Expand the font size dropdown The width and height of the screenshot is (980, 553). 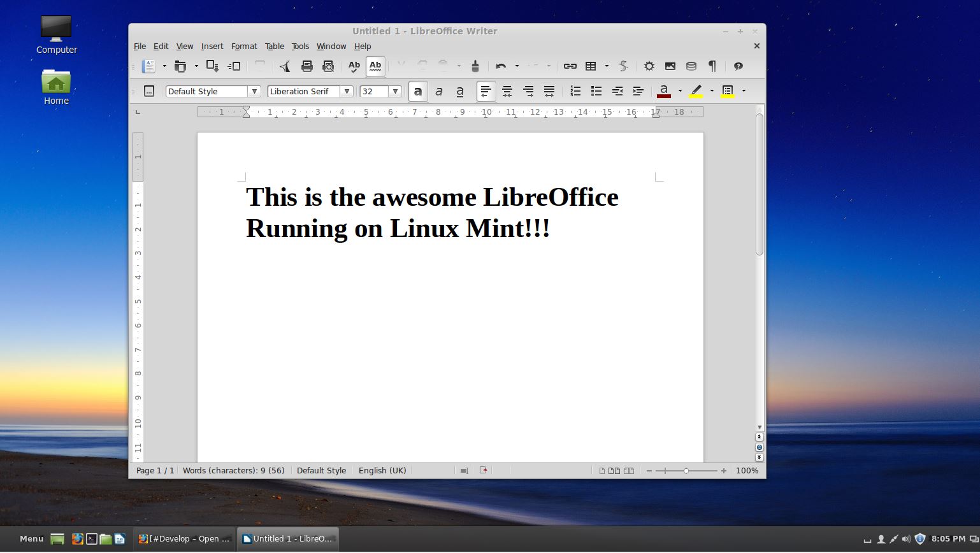pyautogui.click(x=396, y=91)
